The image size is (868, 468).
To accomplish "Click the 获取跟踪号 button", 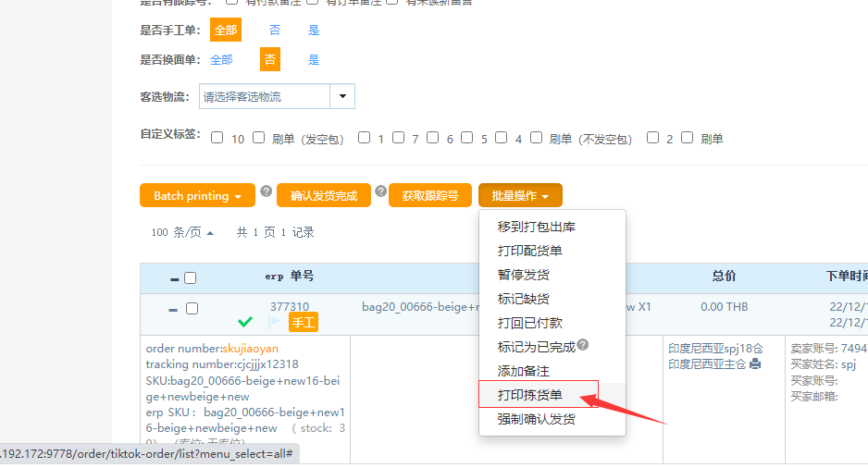I will point(430,195).
